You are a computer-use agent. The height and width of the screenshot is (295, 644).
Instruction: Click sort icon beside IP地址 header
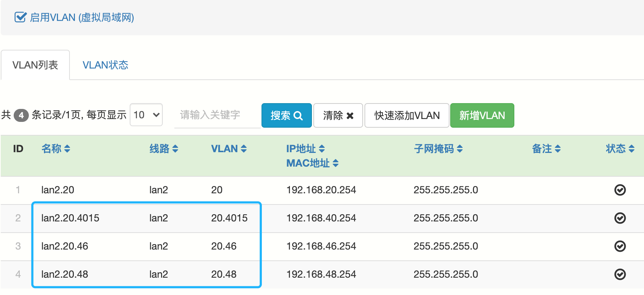tap(322, 149)
